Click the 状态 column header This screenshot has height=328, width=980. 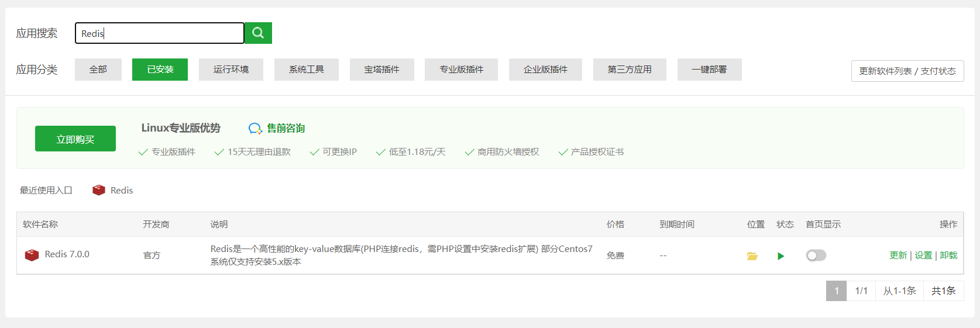785,225
